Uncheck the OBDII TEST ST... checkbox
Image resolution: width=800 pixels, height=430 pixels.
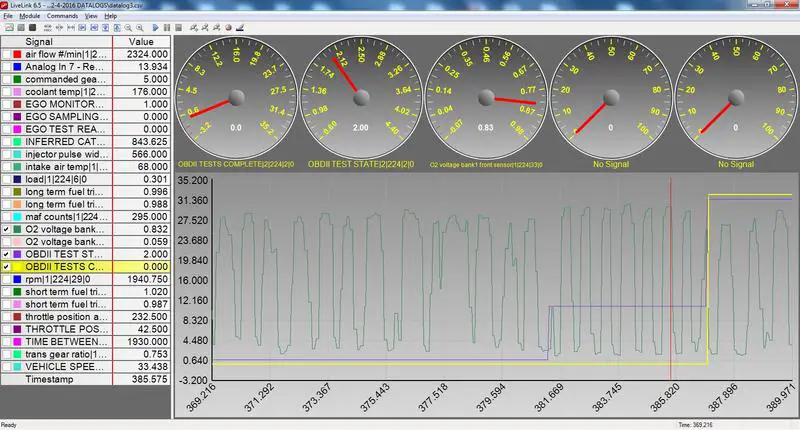(6, 255)
